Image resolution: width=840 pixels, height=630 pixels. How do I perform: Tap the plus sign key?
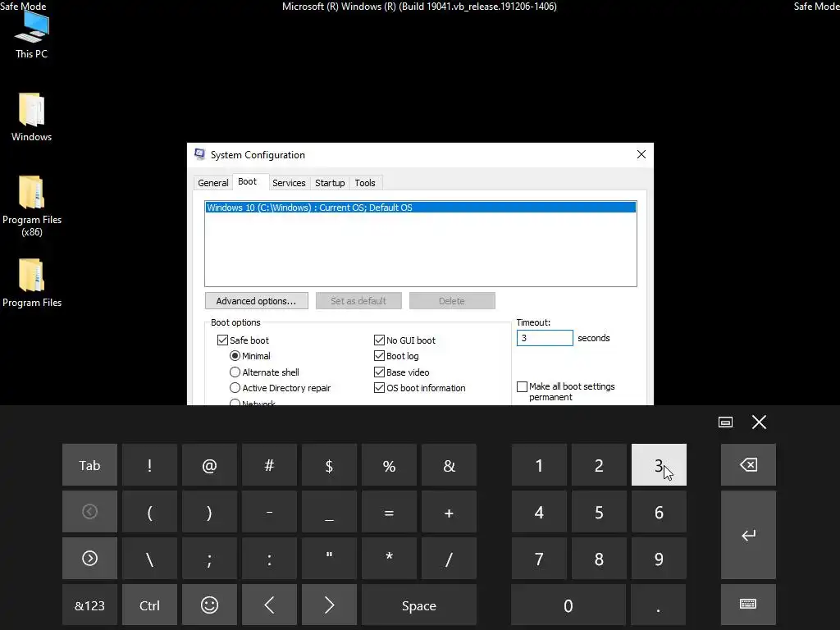coord(449,512)
